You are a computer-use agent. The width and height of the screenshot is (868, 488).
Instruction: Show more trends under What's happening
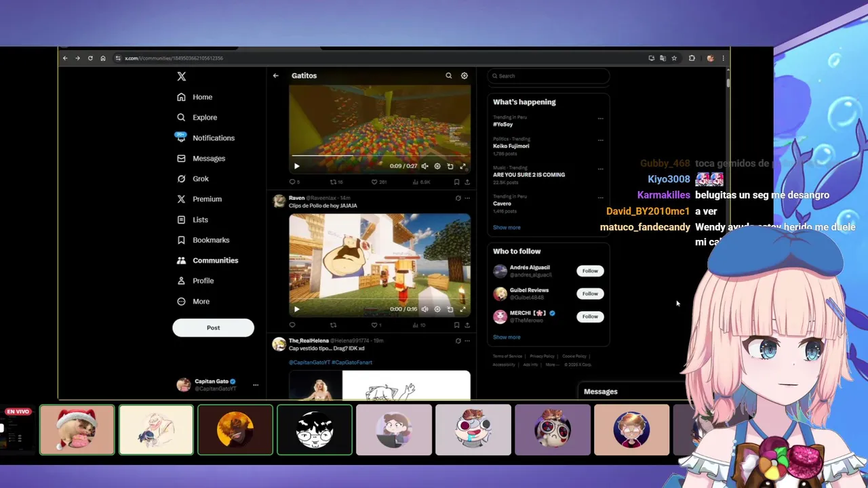tap(507, 228)
